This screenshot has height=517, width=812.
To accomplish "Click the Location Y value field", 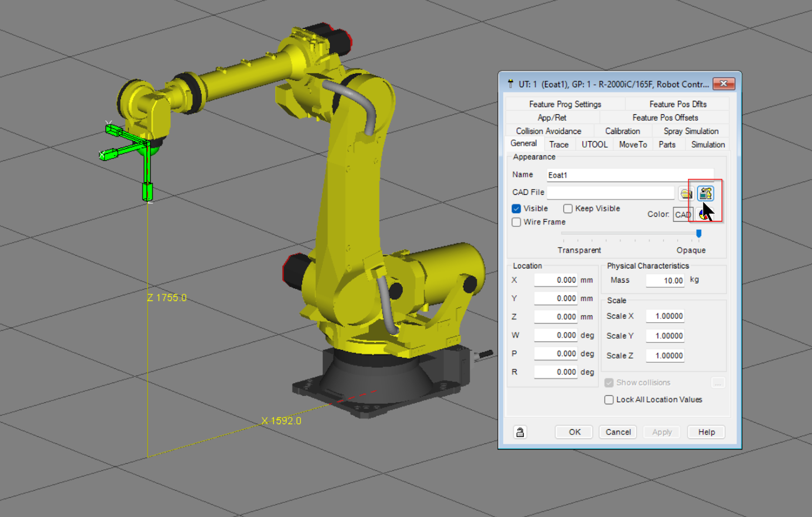I will (556, 298).
